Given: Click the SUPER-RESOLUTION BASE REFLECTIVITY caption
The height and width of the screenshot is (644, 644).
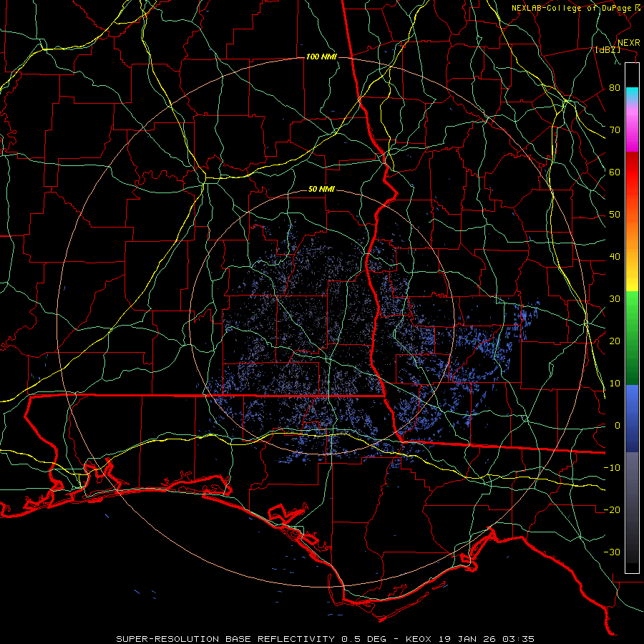Looking at the screenshot, I should click(225, 639).
